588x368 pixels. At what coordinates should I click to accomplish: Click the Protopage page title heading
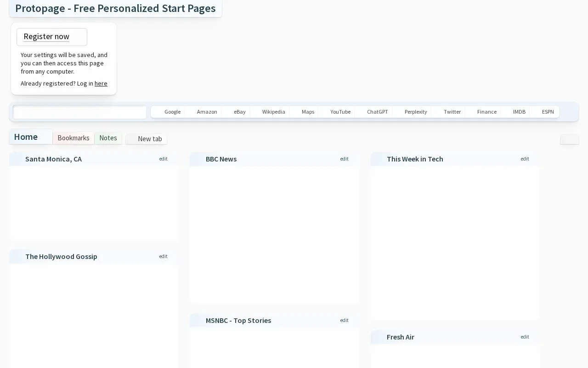pyautogui.click(x=115, y=8)
